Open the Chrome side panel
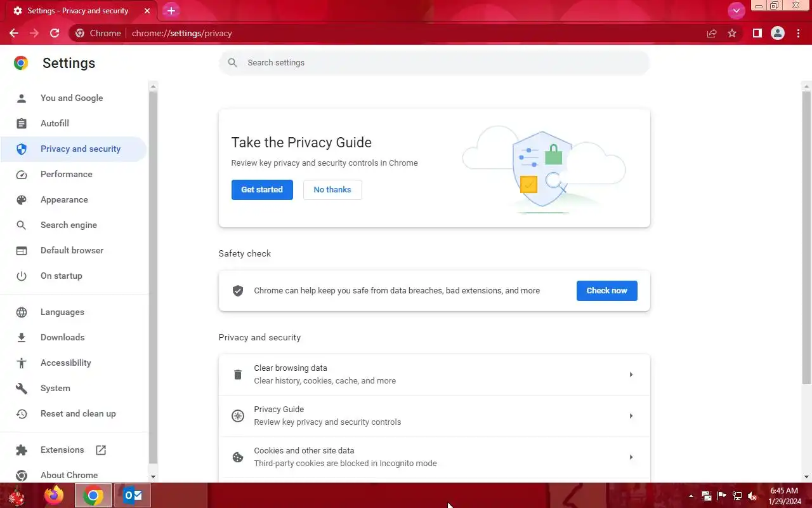812x508 pixels. click(757, 33)
